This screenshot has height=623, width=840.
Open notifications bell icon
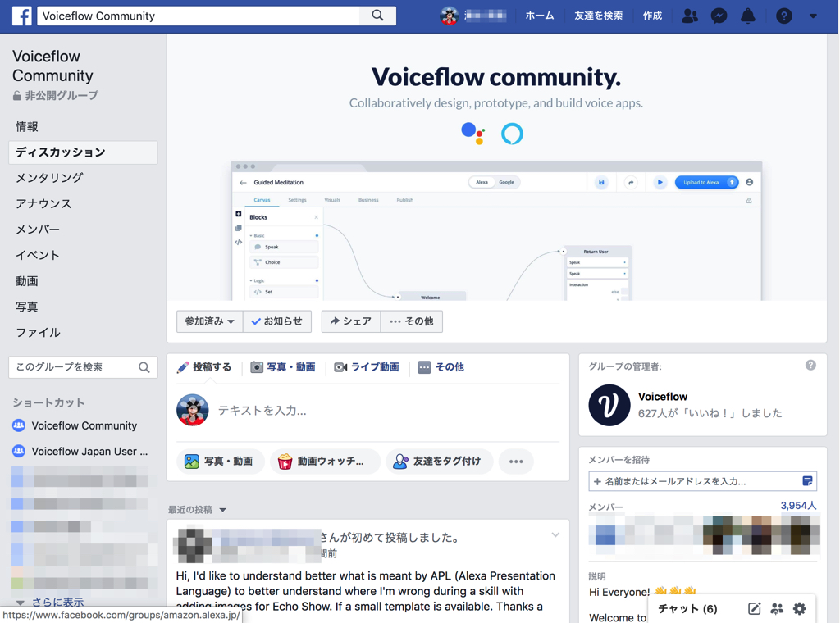[x=748, y=16]
